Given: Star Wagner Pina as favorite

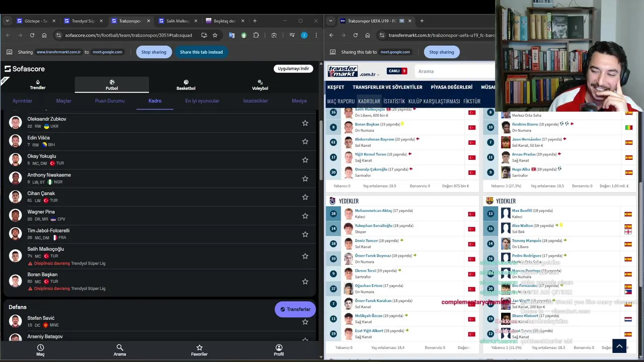Looking at the screenshot, I should [x=305, y=216].
